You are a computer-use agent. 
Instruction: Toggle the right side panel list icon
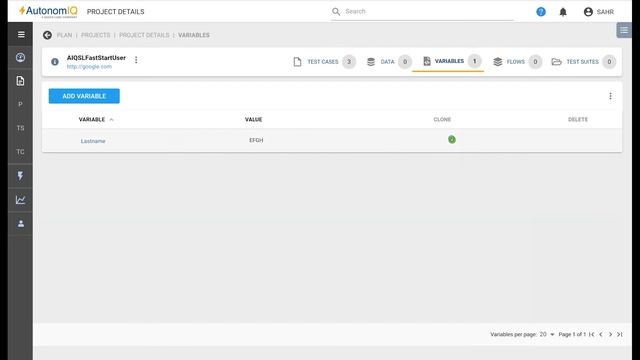[624, 30]
